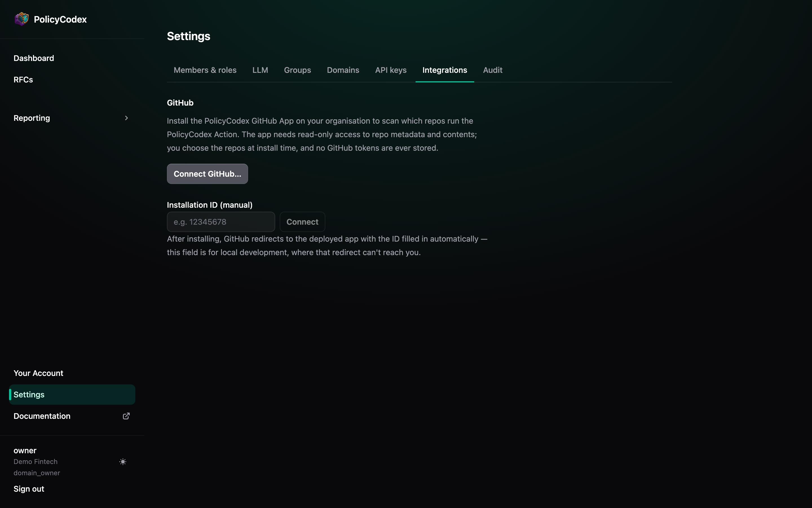812x508 pixels.
Task: Switch to the LLM tab
Action: [260, 70]
